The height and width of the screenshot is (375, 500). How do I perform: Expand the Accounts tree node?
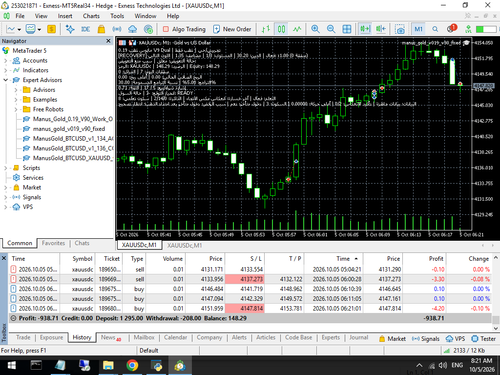pyautogui.click(x=5, y=61)
